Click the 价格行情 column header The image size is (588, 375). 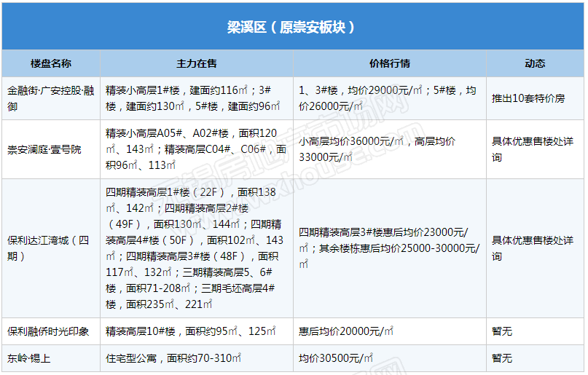tap(390, 64)
